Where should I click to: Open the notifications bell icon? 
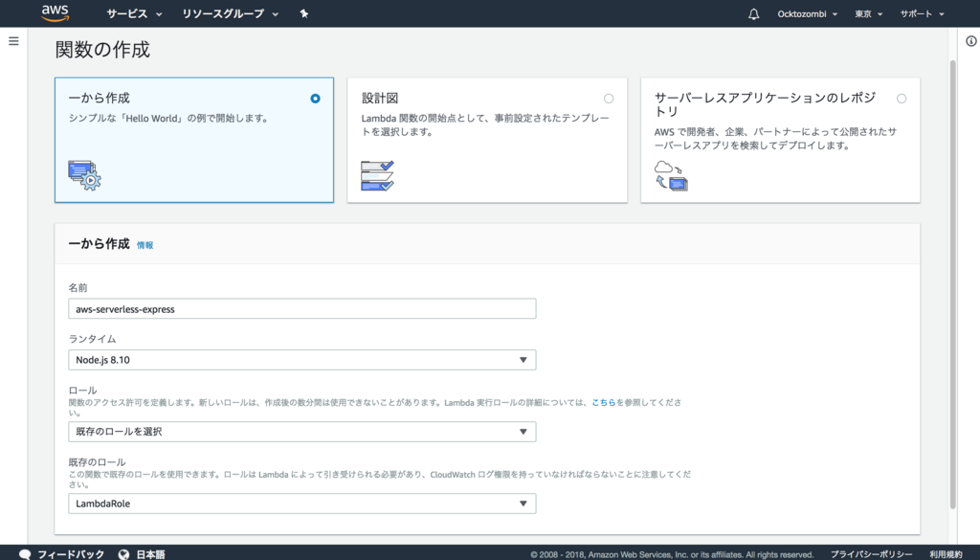click(754, 13)
